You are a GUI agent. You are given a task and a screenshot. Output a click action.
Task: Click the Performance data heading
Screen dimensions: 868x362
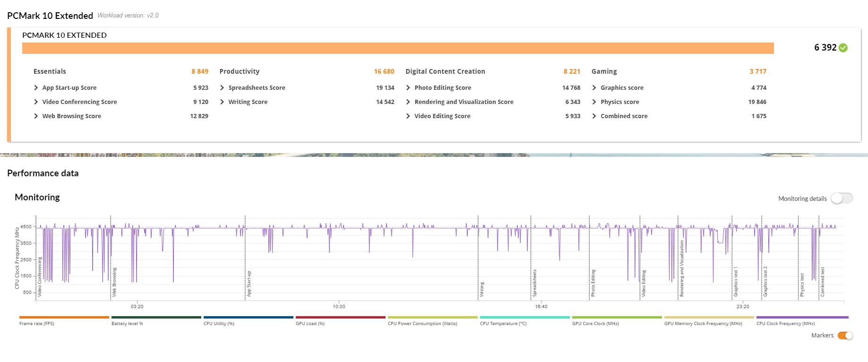(x=43, y=173)
